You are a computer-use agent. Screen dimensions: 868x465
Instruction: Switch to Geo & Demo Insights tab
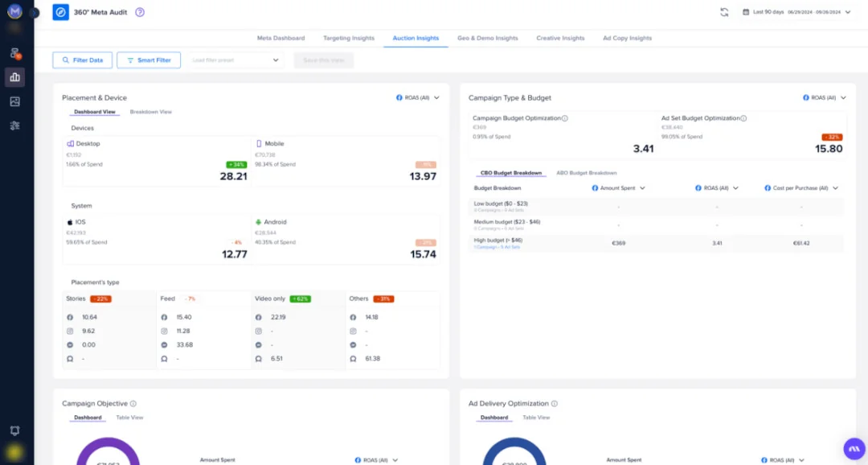pyautogui.click(x=488, y=39)
